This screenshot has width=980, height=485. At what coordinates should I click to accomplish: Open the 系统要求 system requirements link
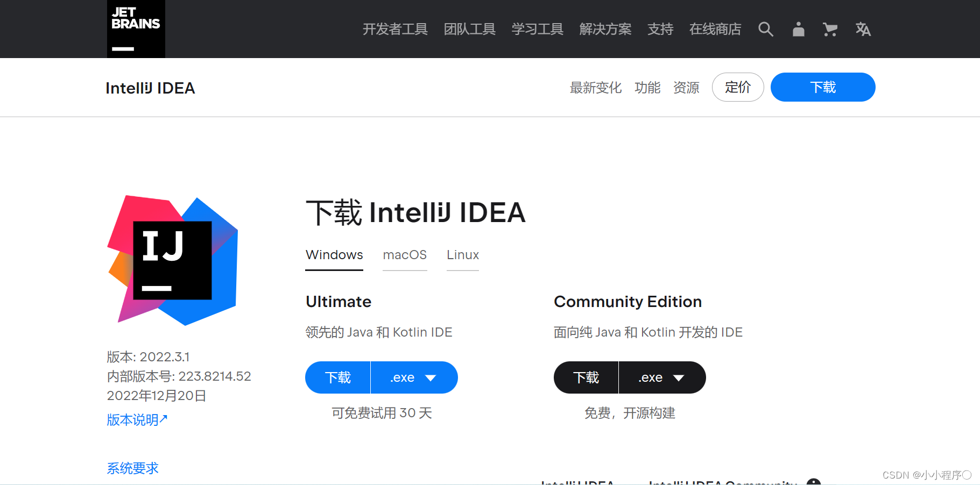132,468
